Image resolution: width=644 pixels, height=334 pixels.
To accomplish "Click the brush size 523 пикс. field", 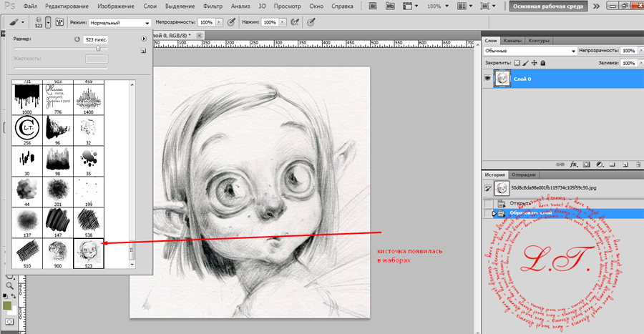I will click(x=96, y=39).
